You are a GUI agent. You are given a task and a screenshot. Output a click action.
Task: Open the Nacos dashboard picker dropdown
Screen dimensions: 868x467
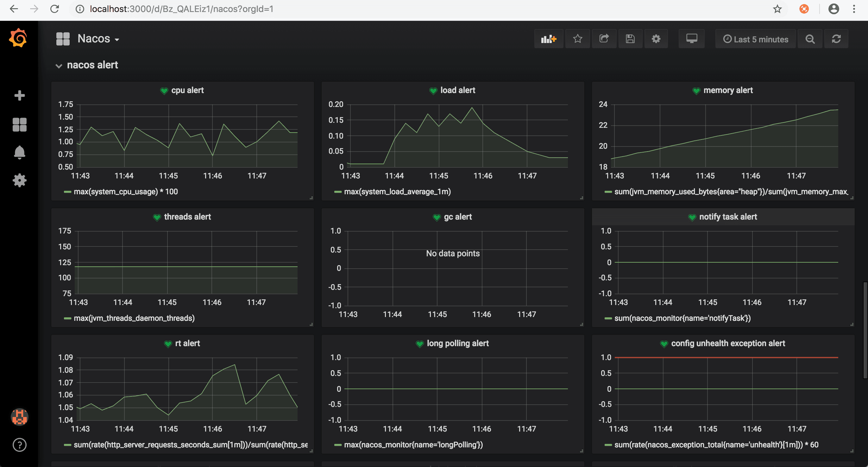pos(98,39)
